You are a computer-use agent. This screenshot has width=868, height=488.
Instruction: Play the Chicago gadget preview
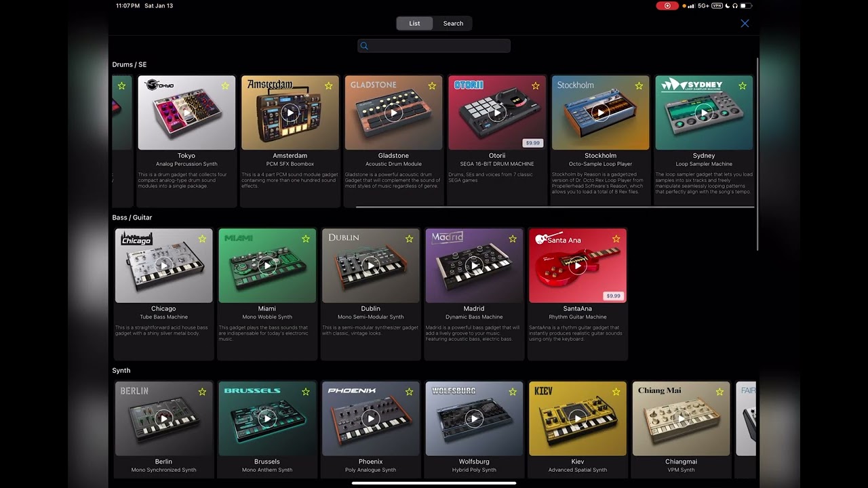pos(163,266)
